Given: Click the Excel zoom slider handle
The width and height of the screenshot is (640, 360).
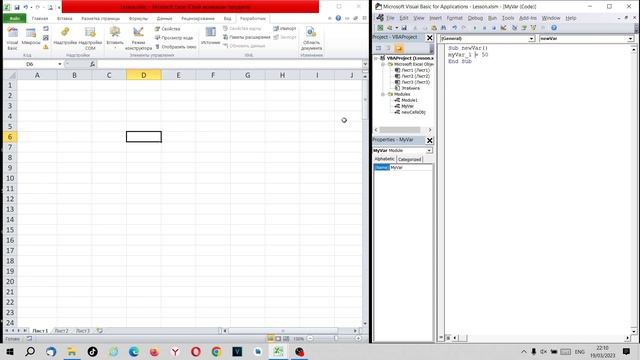Looking at the screenshot, I should pos(336,339).
